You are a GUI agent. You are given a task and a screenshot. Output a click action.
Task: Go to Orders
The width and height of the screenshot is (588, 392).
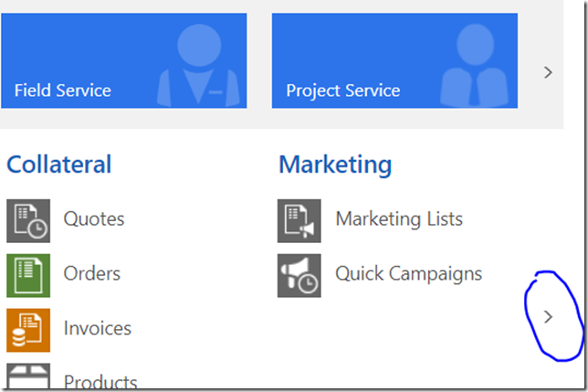click(92, 273)
